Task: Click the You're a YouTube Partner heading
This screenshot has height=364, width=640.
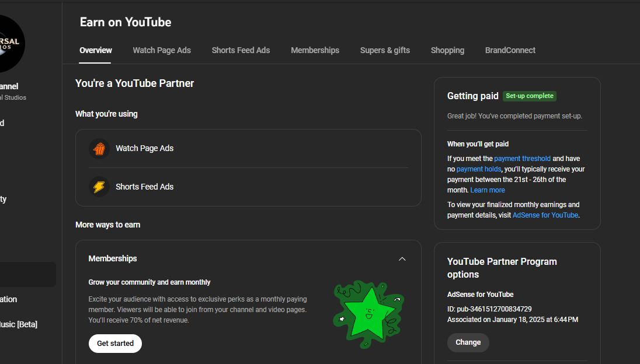Action: (135, 83)
